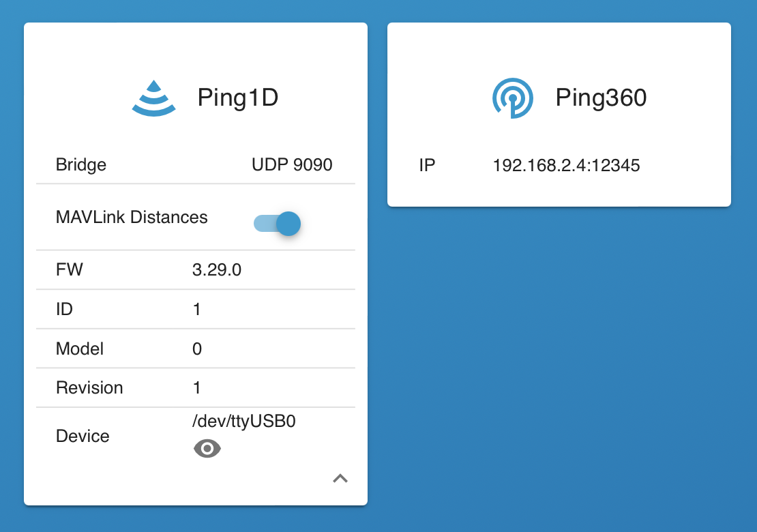This screenshot has width=757, height=532.
Task: Open the Ping360 device card
Action: [559, 115]
